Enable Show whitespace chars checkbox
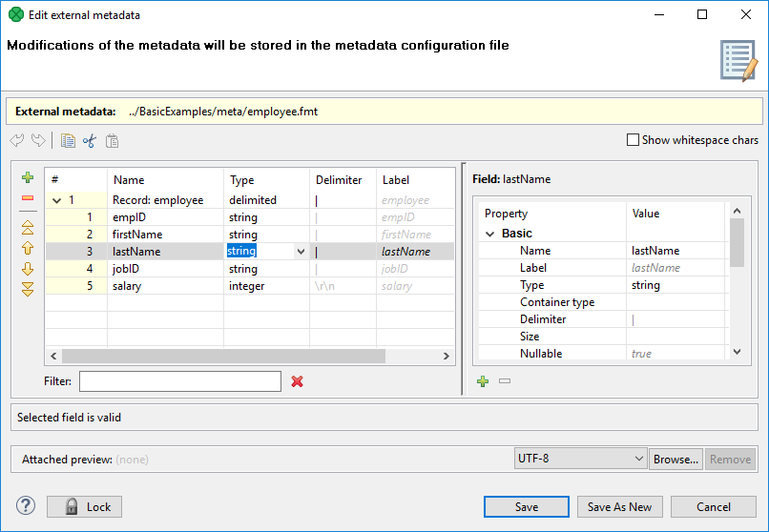 coord(633,140)
